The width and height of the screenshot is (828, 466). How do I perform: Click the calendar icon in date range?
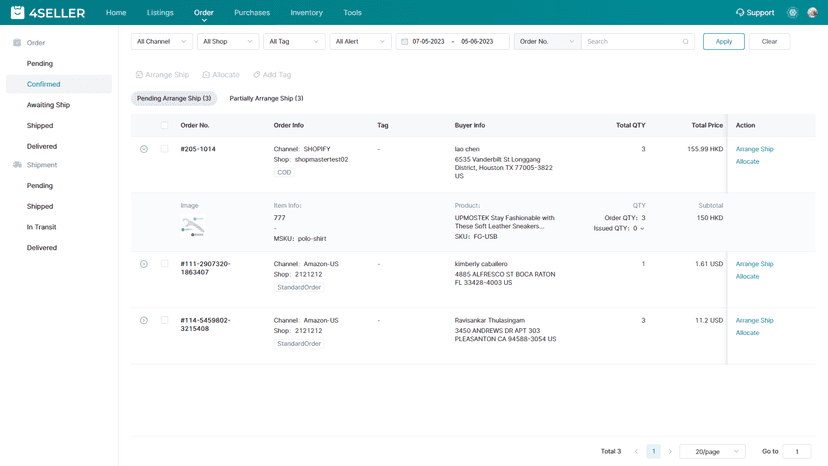[x=404, y=41]
